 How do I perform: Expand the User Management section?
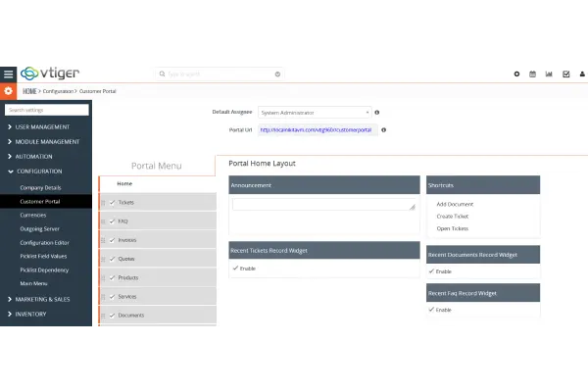(x=42, y=126)
